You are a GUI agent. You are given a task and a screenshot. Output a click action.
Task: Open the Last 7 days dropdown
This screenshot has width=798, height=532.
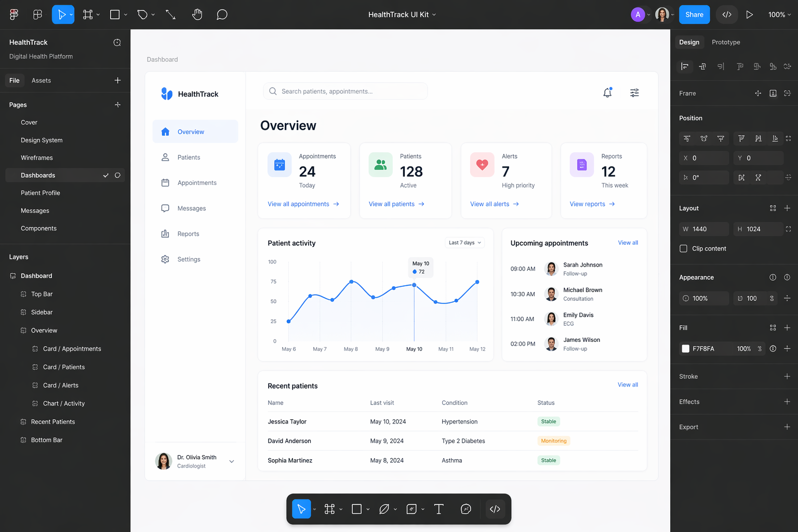pyautogui.click(x=465, y=243)
